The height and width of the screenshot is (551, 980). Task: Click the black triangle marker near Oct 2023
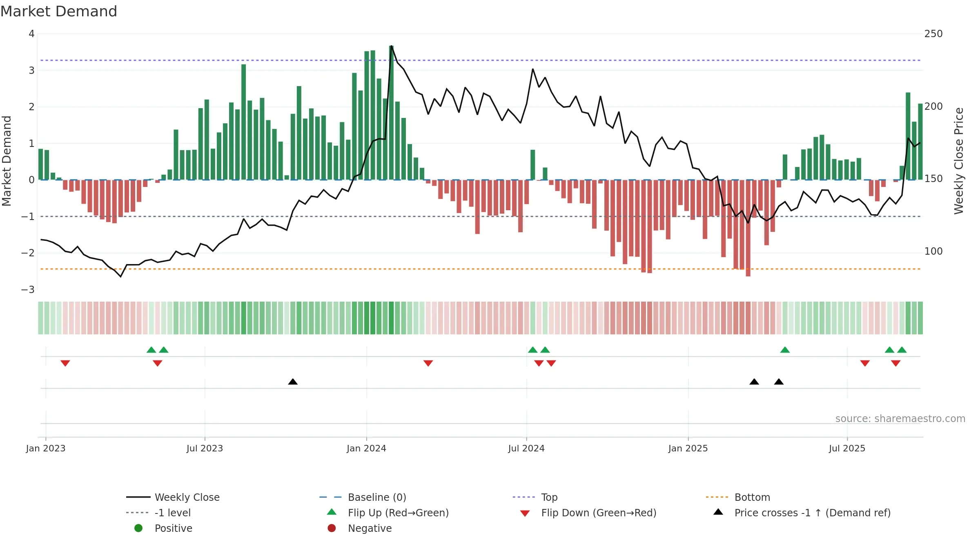click(293, 382)
